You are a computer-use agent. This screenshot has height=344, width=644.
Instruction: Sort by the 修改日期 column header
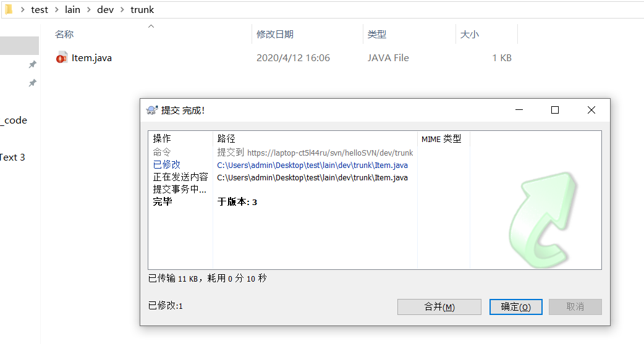275,35
